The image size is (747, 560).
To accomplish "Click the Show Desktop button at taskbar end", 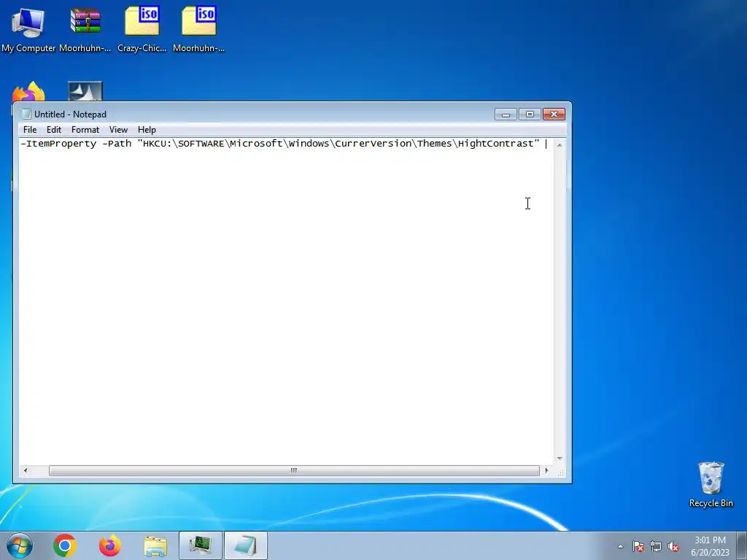I will pyautogui.click(x=742, y=545).
